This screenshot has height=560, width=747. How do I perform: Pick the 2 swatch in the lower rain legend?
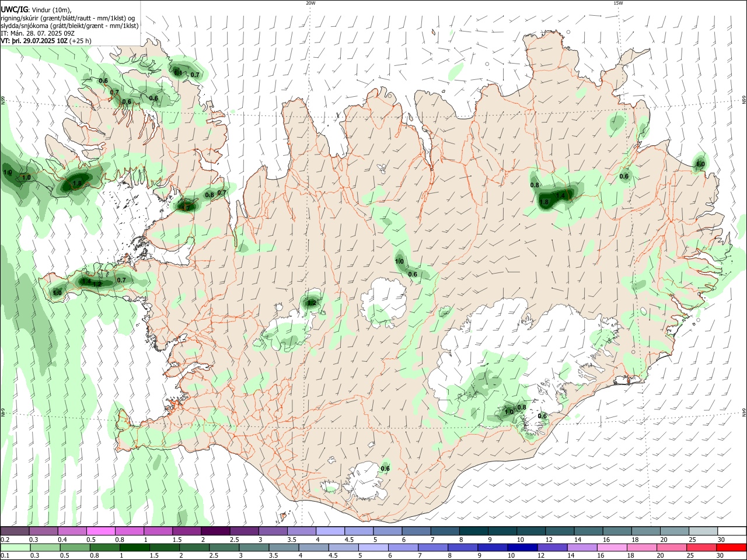tap(194, 547)
